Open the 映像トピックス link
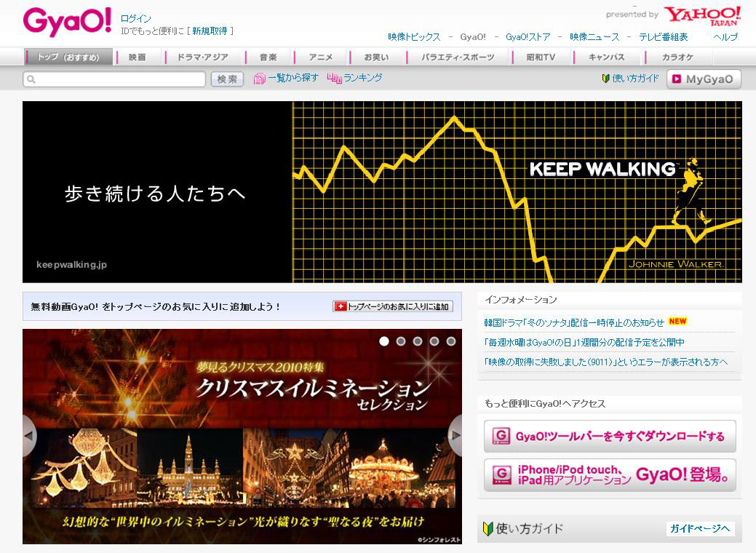Viewport: 756px width, 553px height. 414,37
